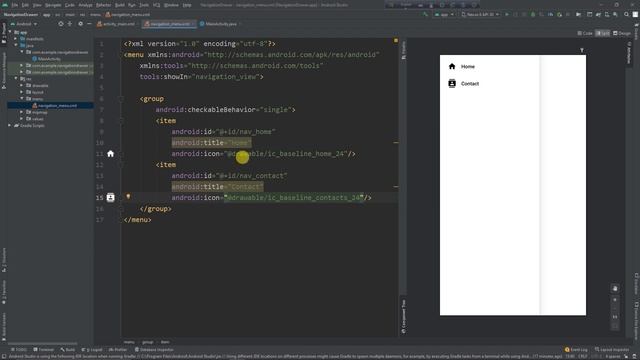Switch editor to Split view mode
Screen dimensions: 640x360
coord(603,33)
